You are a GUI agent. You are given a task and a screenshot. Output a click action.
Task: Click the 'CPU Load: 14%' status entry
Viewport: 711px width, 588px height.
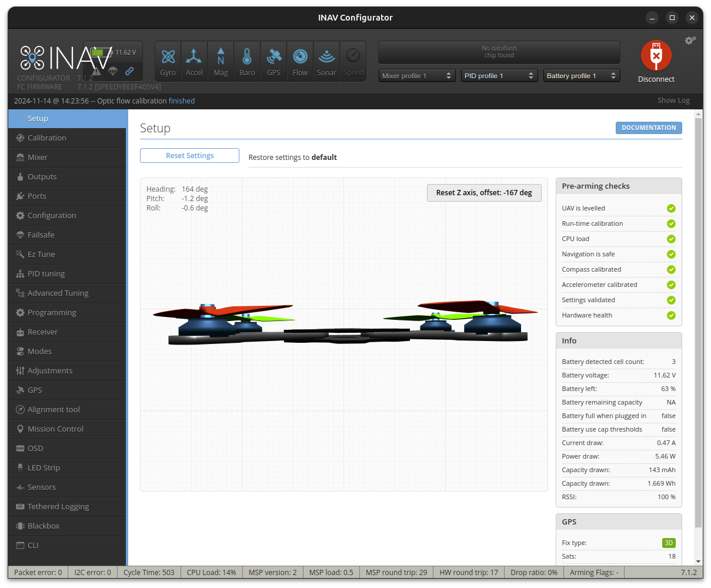tap(211, 573)
